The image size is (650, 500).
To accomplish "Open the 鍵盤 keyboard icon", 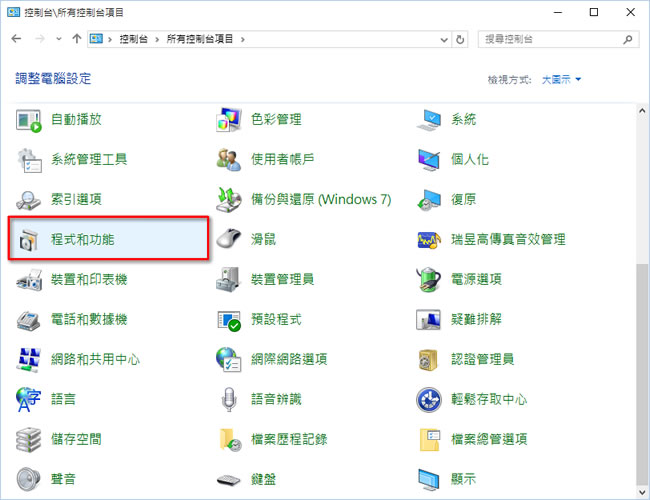I will (x=229, y=480).
